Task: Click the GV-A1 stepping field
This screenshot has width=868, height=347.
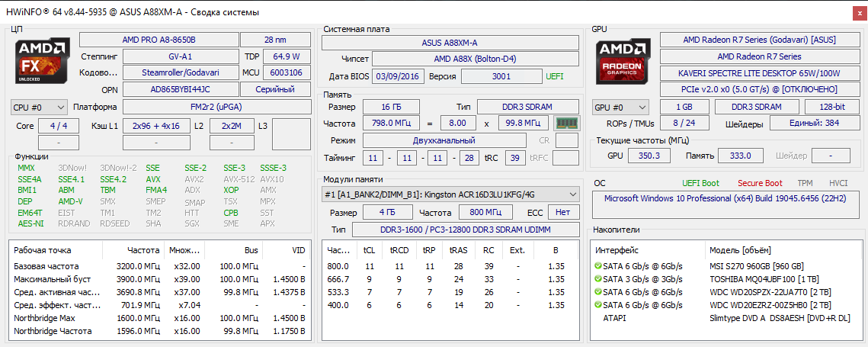Action: 180,56
